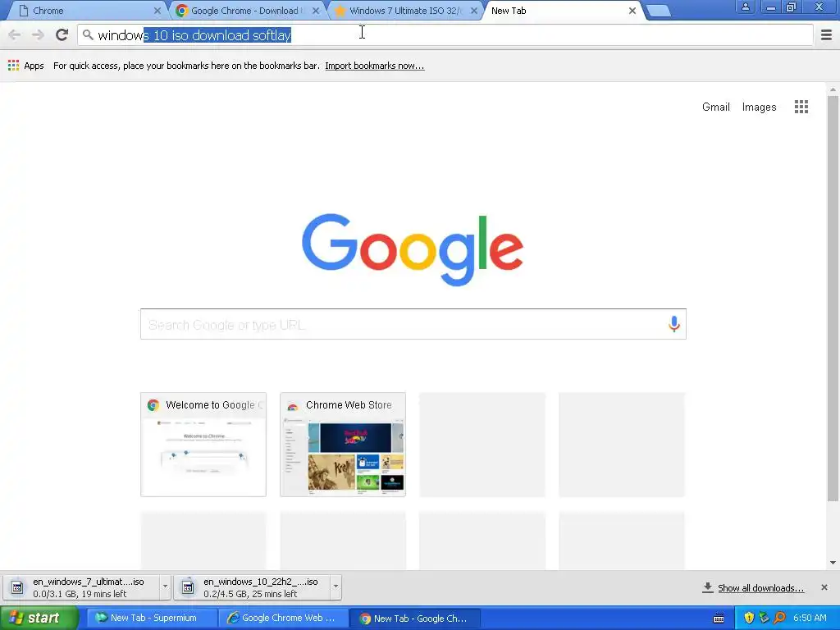This screenshot has height=630, width=840.
Task: Click the Forward navigation arrow
Action: [38, 35]
